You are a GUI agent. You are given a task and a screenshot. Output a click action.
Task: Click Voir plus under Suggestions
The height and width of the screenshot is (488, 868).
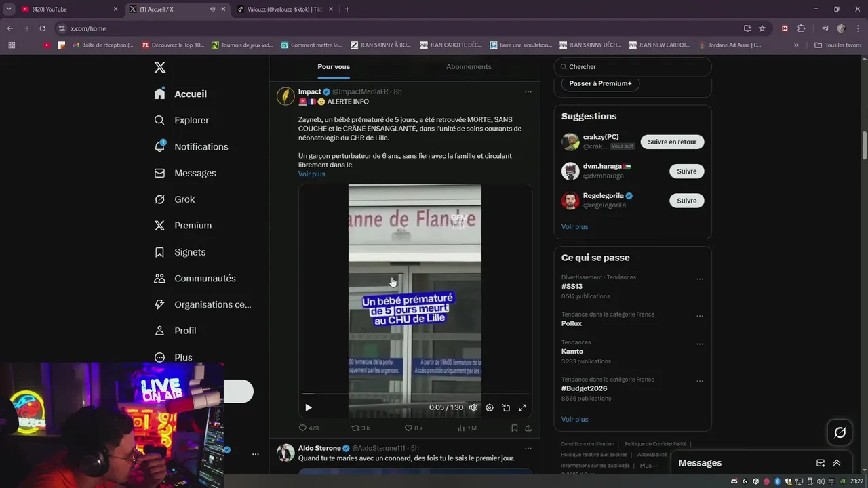coord(575,226)
